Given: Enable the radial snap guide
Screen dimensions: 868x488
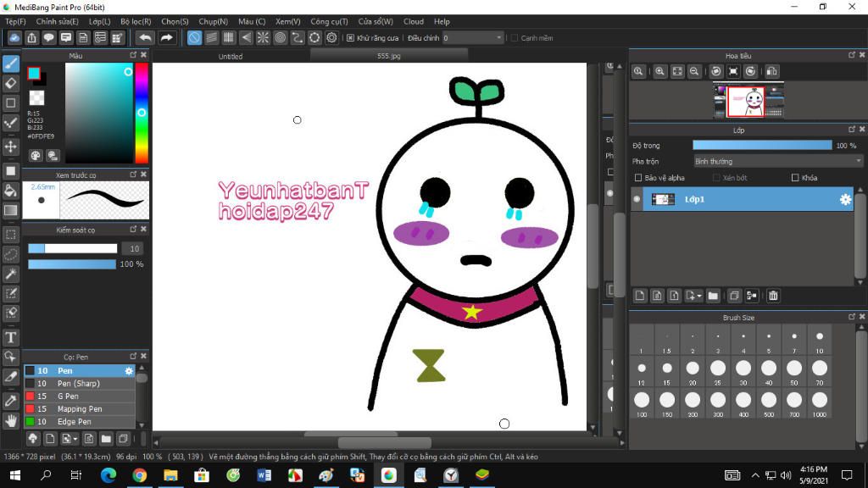Looking at the screenshot, I should click(263, 37).
